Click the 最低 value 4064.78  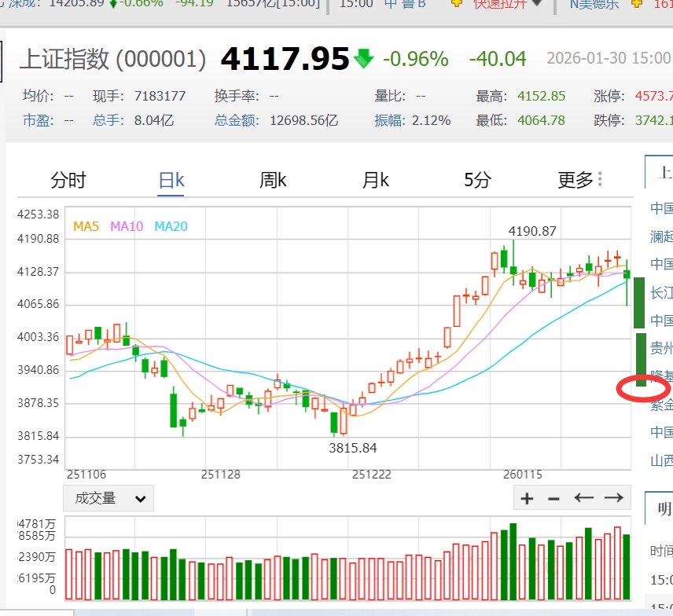click(541, 120)
